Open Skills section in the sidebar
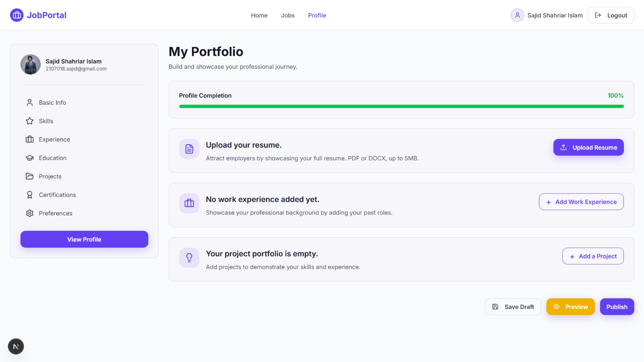 46,121
